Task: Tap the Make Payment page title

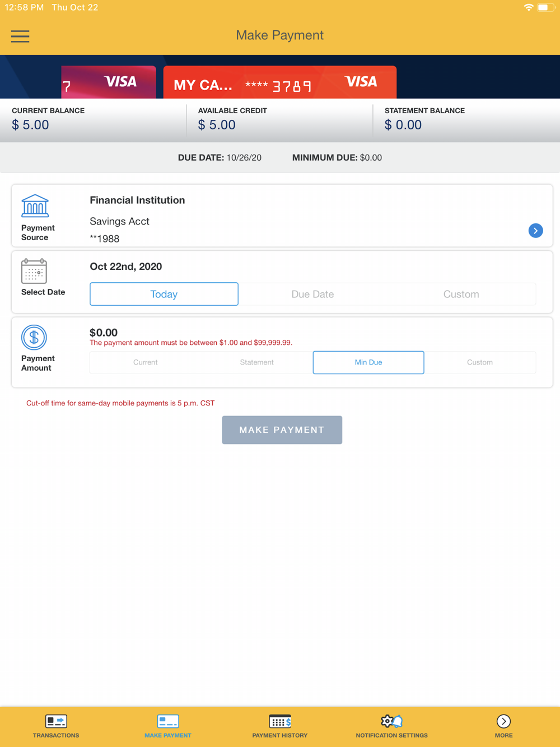Action: 280,35
